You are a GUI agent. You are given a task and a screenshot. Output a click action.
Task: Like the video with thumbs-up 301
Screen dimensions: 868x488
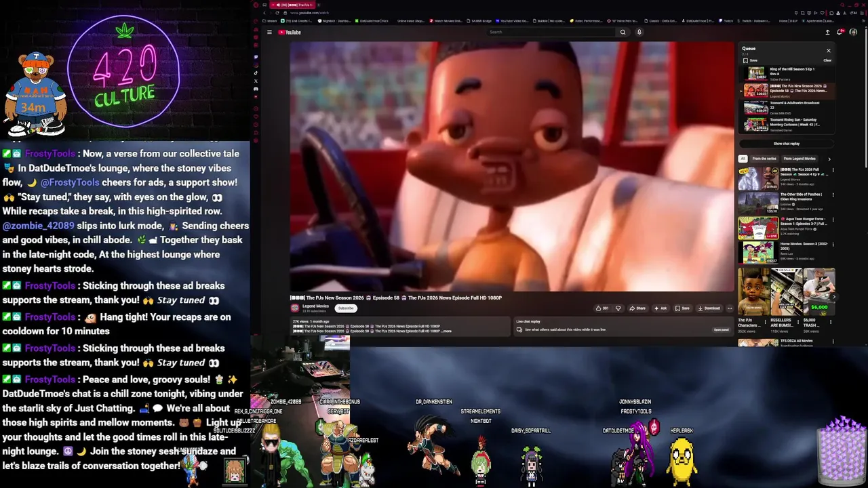tap(601, 308)
